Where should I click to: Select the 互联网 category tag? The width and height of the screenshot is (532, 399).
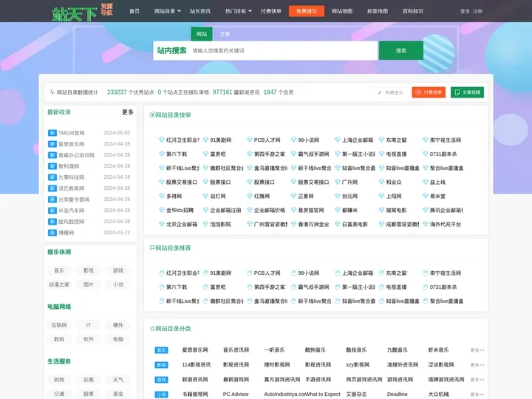pos(59,325)
